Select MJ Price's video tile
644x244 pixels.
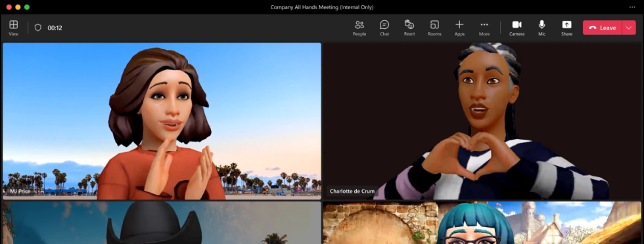(162, 121)
